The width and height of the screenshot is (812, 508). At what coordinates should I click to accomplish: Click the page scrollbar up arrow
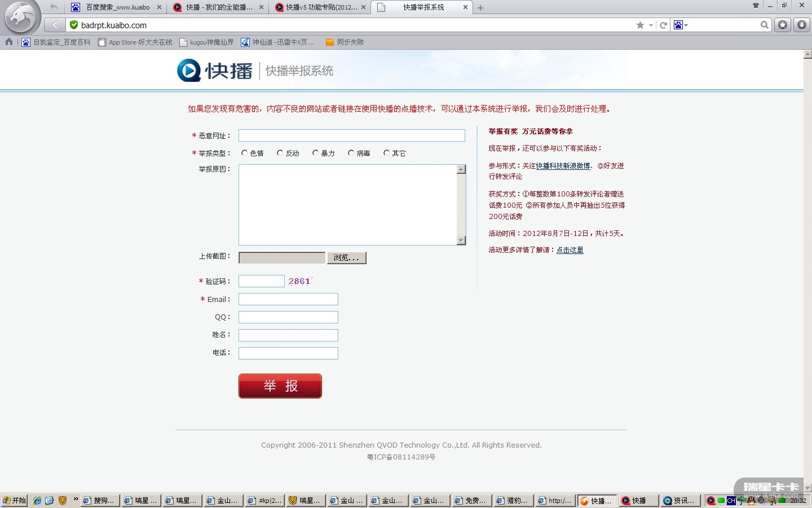[807, 54]
